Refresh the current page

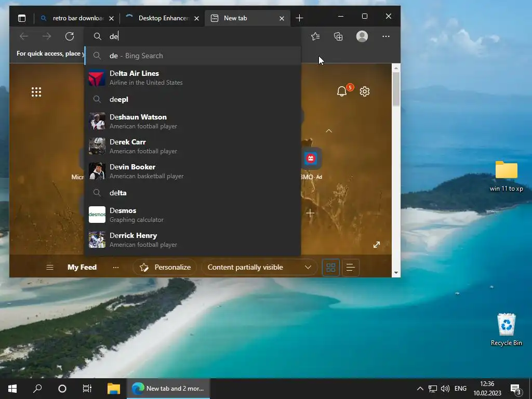tap(70, 36)
